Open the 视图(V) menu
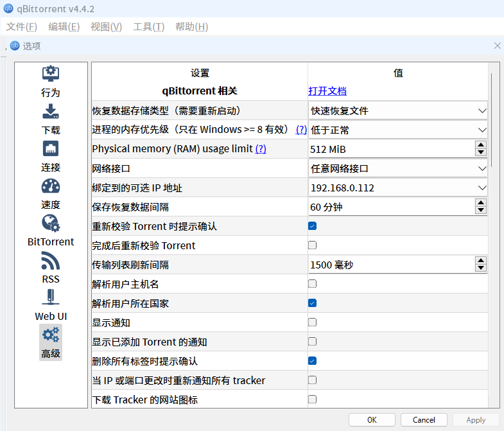Screen dimensions: 504x431 coord(107,27)
